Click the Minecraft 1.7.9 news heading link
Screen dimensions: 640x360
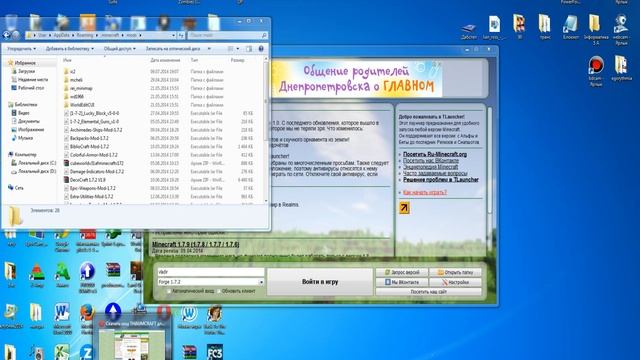pyautogui.click(x=196, y=244)
